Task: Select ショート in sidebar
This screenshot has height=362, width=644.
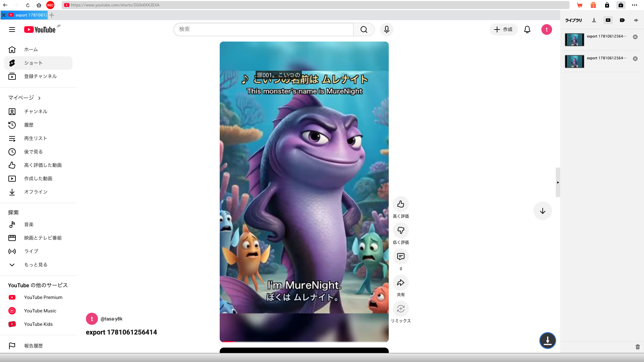Action: coord(38,63)
